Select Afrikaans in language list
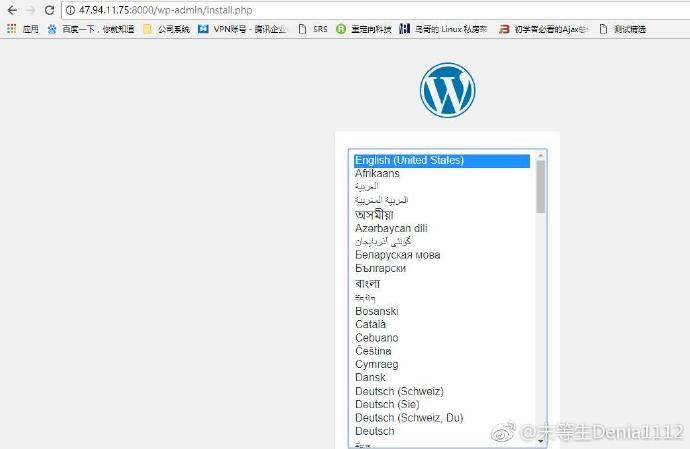The width and height of the screenshot is (690, 449). (x=442, y=173)
